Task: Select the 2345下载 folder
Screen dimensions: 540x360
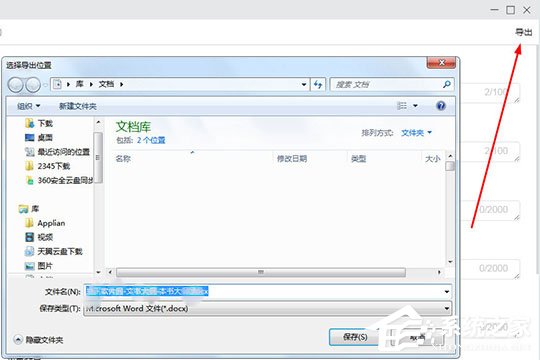Action: coord(48,166)
